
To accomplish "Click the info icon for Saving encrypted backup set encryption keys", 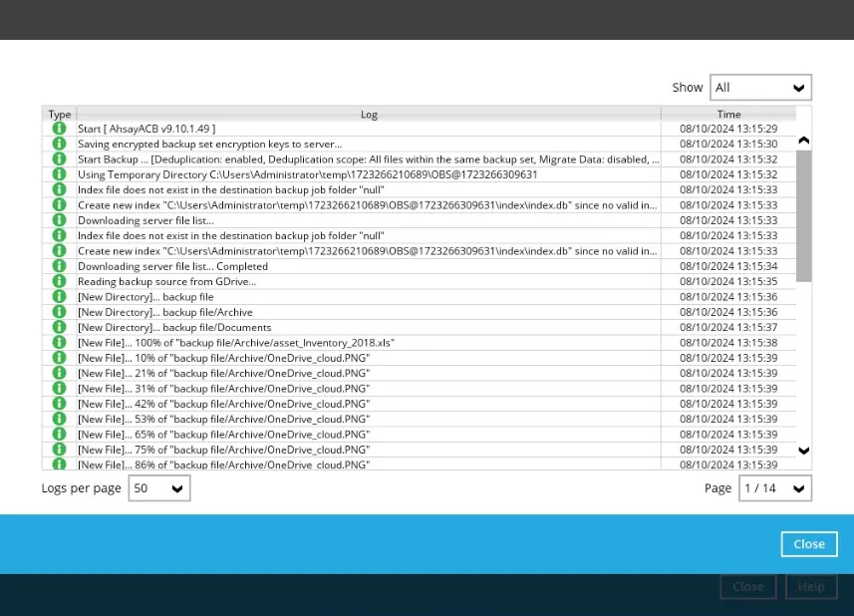I will tap(59, 144).
